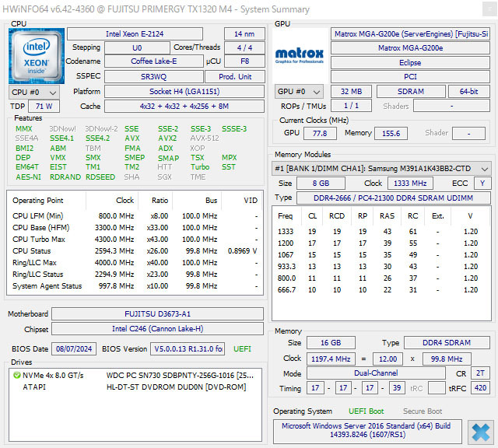Click the FUJITSU D3673-A1 motherboard field

(x=157, y=314)
